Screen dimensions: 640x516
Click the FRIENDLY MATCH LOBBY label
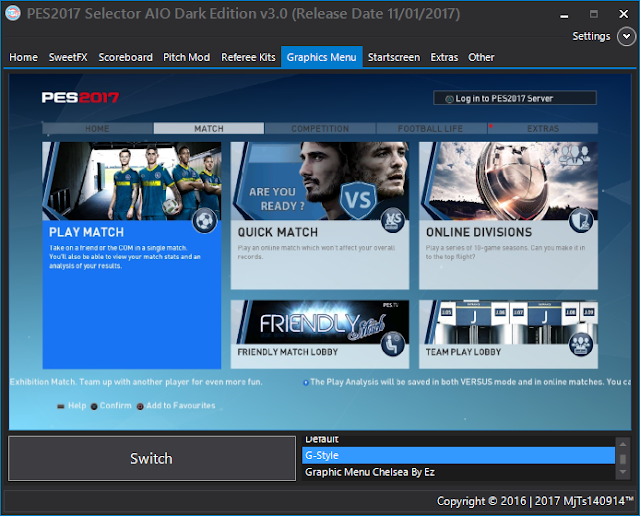pos(288,352)
